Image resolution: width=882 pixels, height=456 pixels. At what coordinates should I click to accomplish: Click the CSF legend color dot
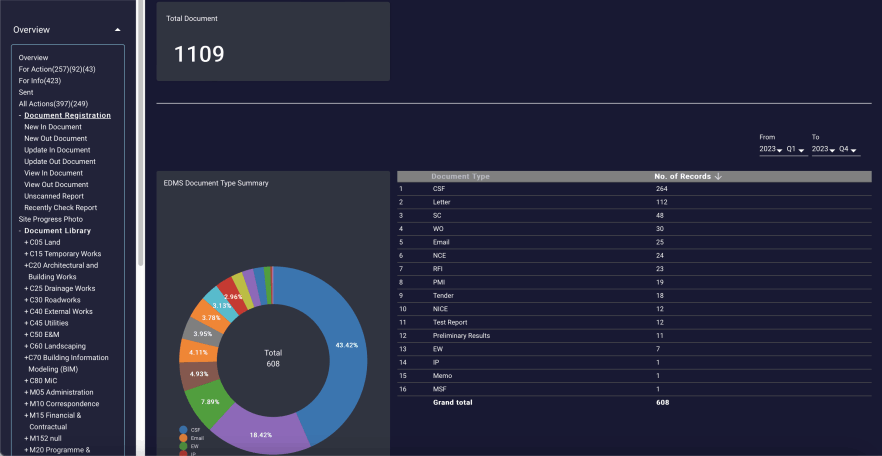[183, 429]
